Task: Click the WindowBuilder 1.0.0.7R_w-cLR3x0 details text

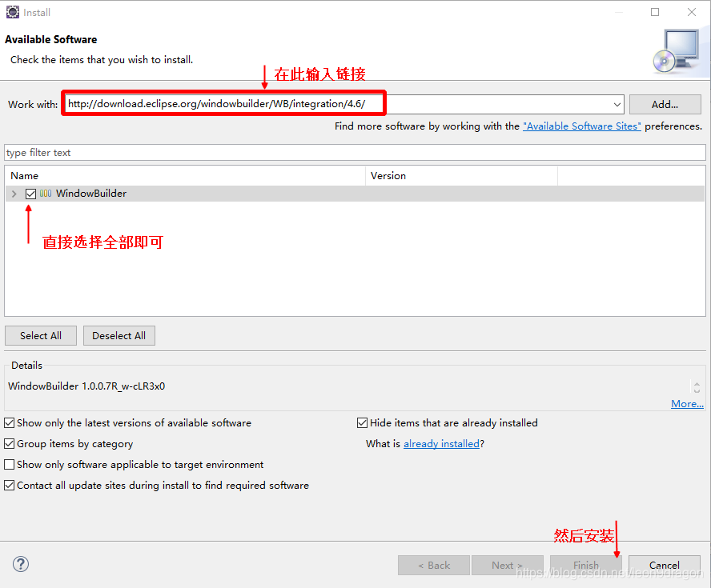Action: [86, 386]
